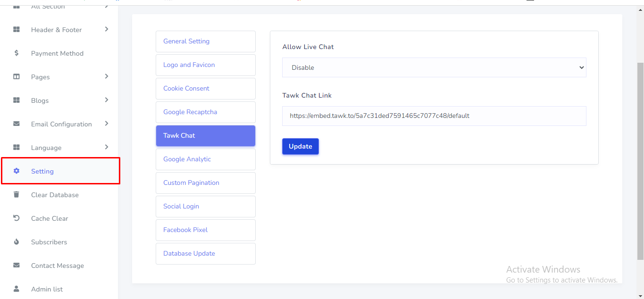This screenshot has height=299, width=644.
Task: Click the envelope icon for Contact Message
Action: click(x=17, y=266)
